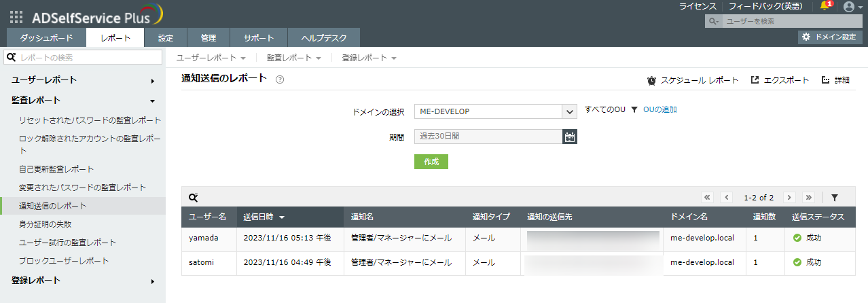The image size is (868, 303).
Task: Open the calendar picker for the period
Action: tap(570, 137)
